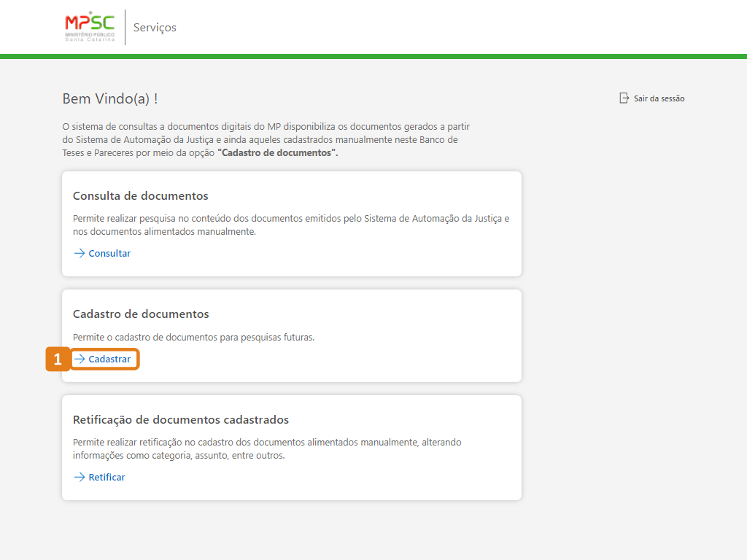747x560 pixels.
Task: Click the arrow icon beside Consultar
Action: [x=80, y=254]
